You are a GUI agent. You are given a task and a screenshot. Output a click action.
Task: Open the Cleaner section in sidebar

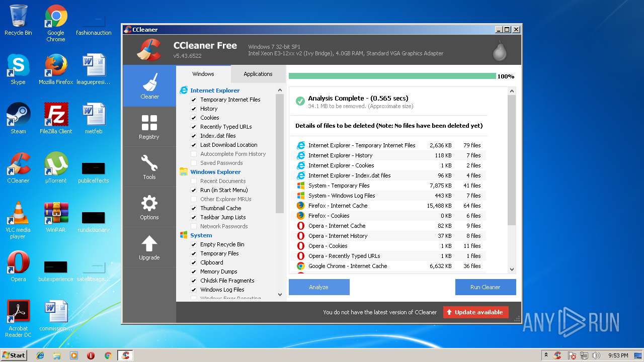coord(149,86)
